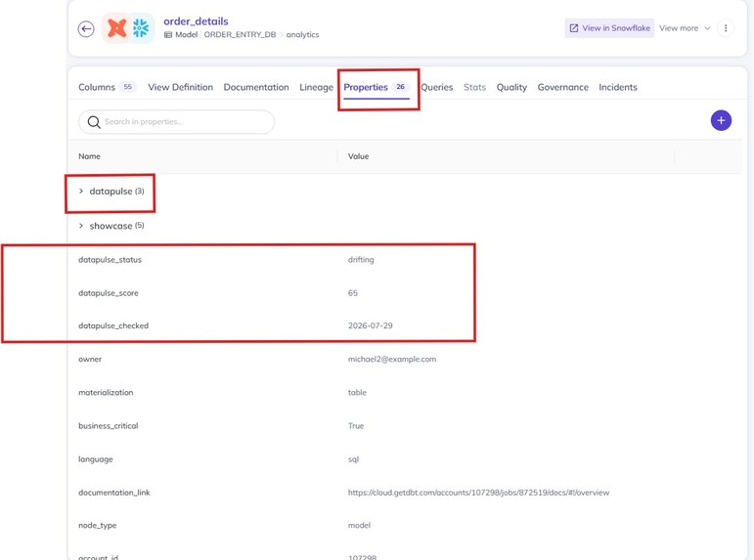754x560 pixels.
Task: Select the datapulse_checked property name
Action: 113,325
